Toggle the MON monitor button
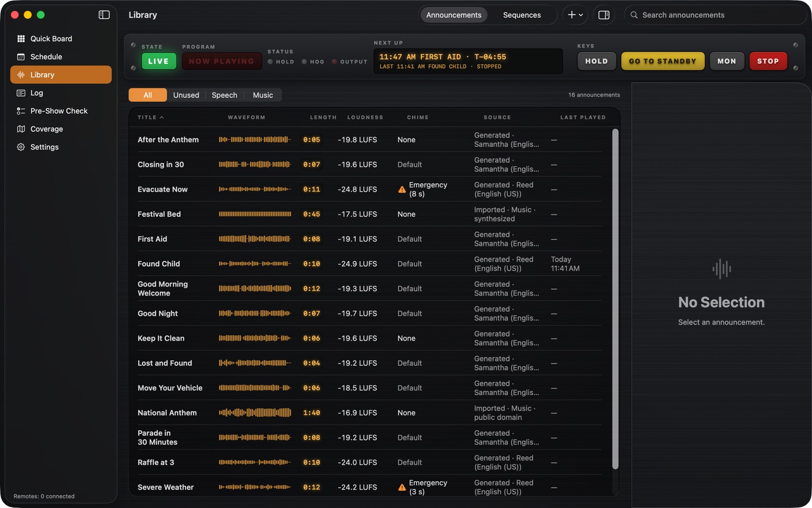The height and width of the screenshot is (508, 812). click(727, 61)
